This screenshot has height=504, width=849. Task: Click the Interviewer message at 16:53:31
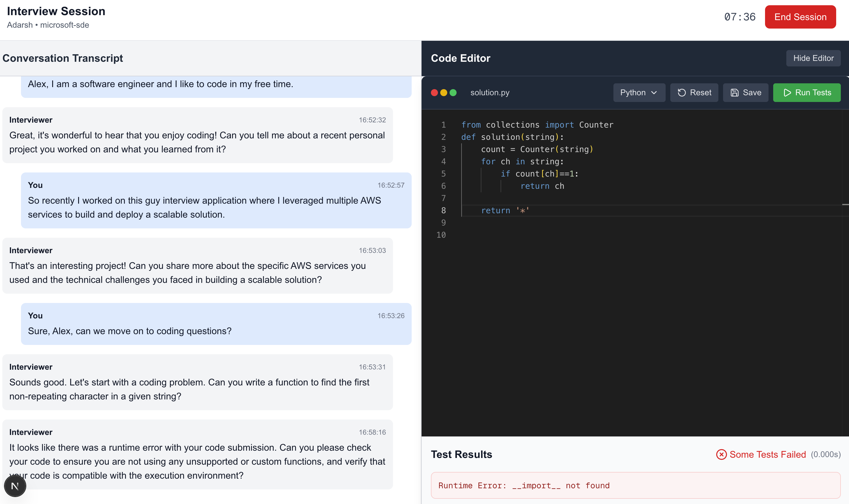point(197,382)
